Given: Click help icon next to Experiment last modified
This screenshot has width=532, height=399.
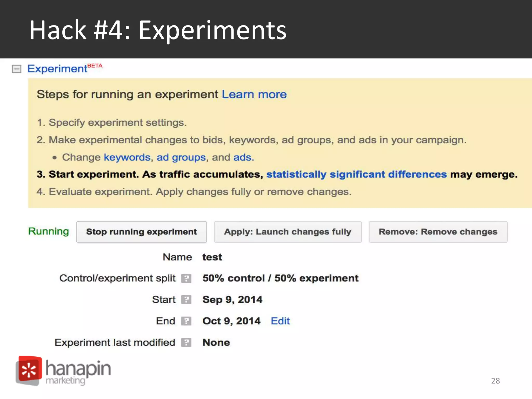Looking at the screenshot, I should (x=186, y=343).
